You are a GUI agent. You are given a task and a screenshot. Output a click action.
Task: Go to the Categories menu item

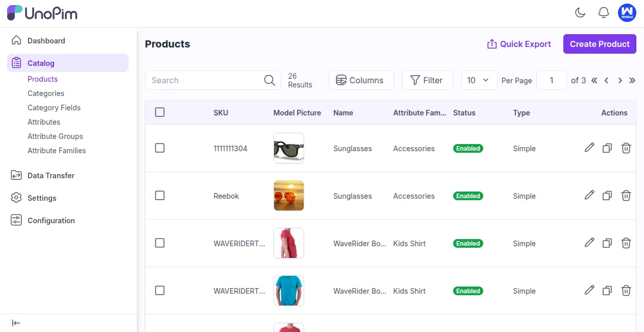pos(45,93)
